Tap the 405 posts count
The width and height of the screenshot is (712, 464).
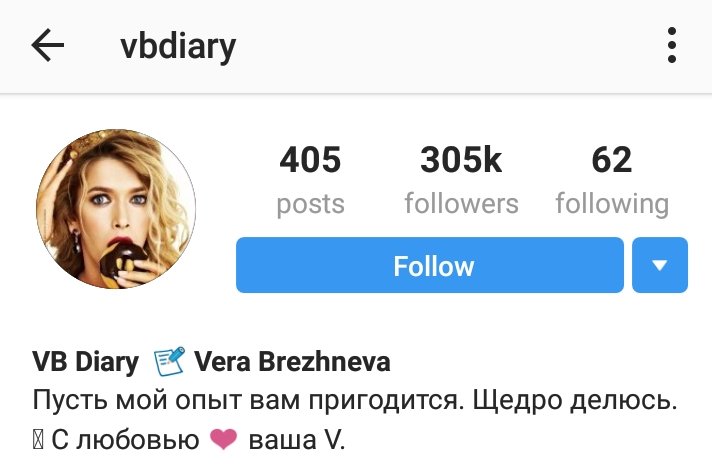[x=310, y=159]
